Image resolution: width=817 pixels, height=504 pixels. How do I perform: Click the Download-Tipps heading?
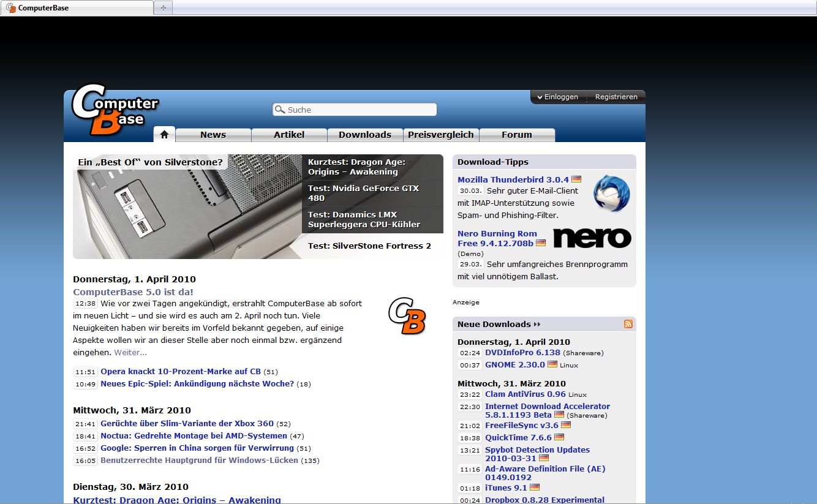[x=493, y=162]
